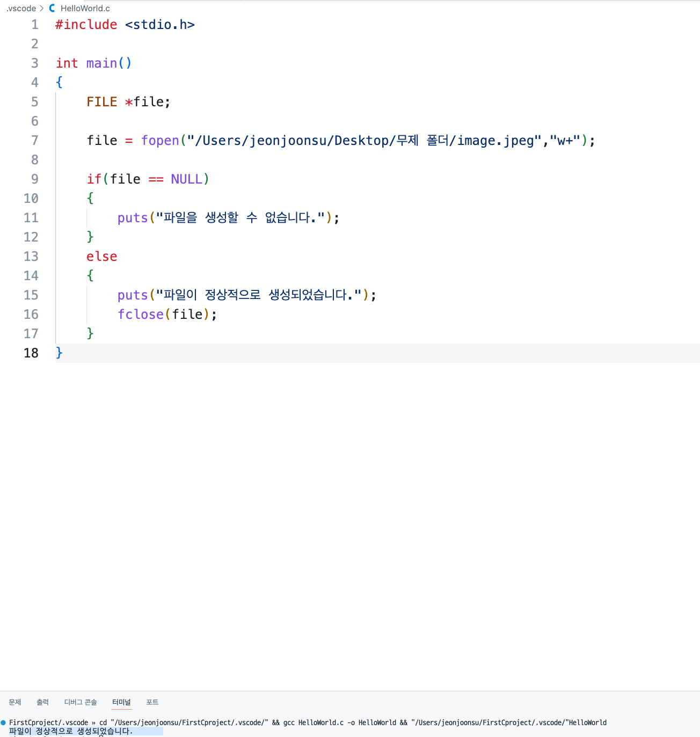Click 'puts' on line 11
Image resolution: width=700 pixels, height=737 pixels.
pyautogui.click(x=133, y=218)
